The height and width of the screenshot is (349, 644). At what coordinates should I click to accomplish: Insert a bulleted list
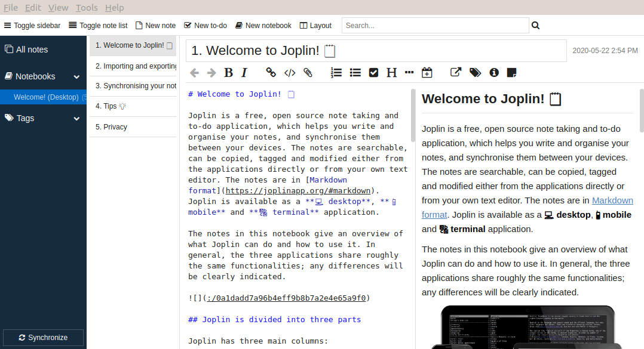pos(355,73)
